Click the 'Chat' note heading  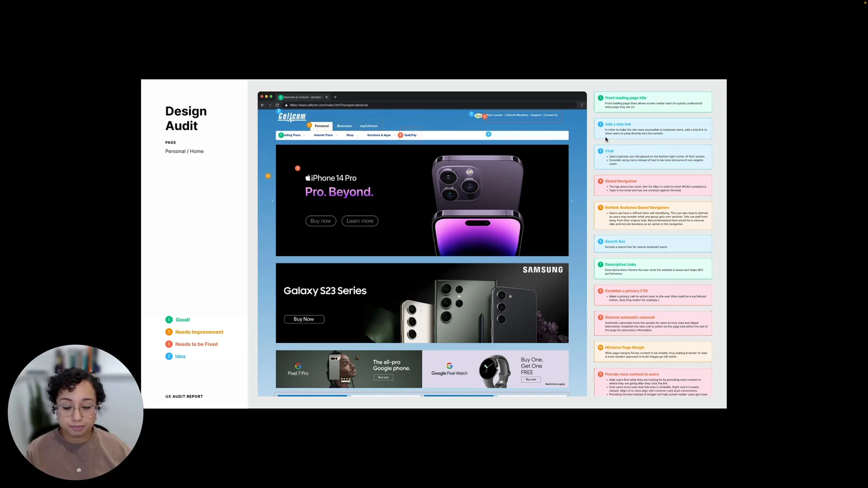[609, 151]
